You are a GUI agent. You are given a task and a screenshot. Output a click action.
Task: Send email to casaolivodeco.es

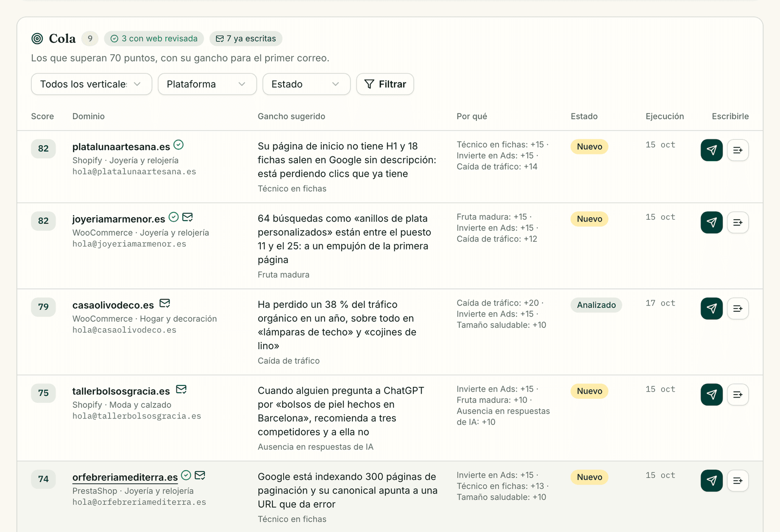click(x=712, y=308)
